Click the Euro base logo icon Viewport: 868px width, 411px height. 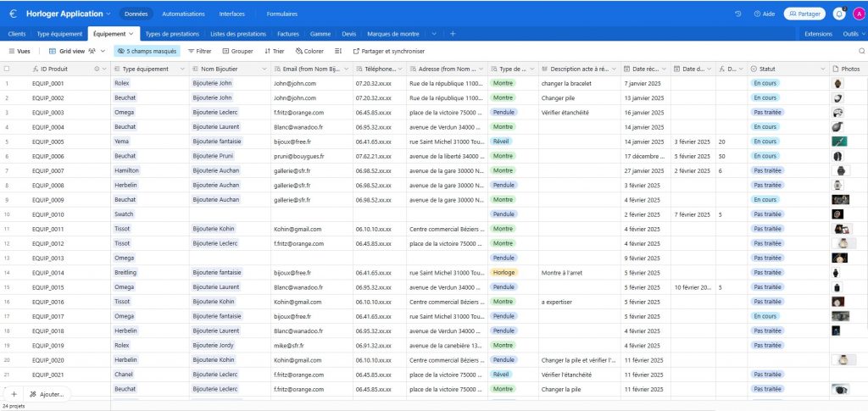13,14
